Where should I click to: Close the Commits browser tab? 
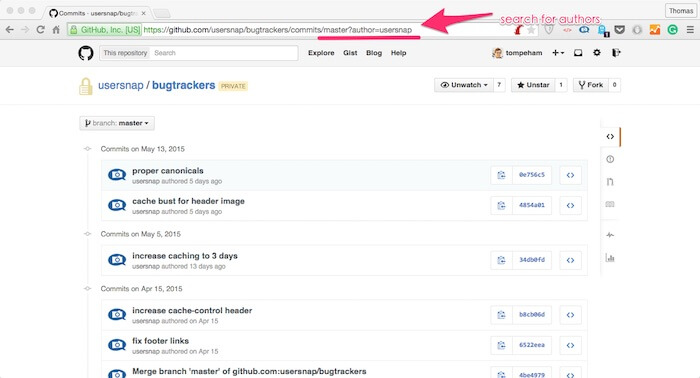[x=143, y=13]
